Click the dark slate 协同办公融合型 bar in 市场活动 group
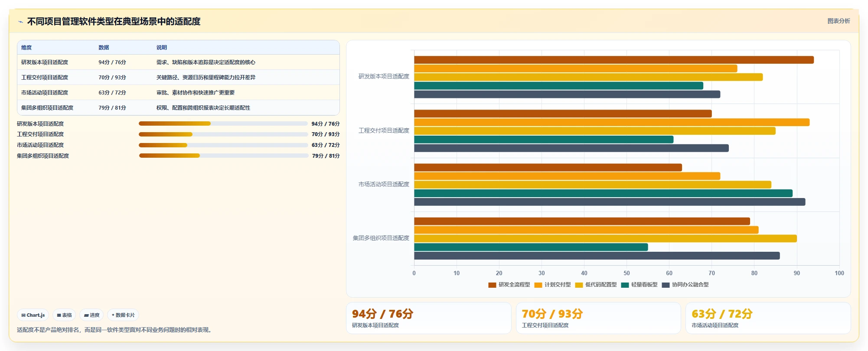 pos(610,202)
